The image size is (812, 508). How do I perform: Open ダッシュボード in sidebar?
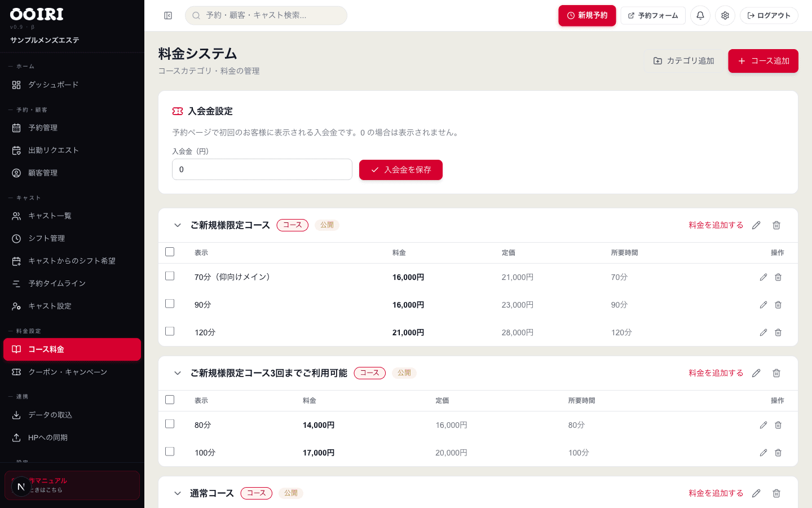pyautogui.click(x=72, y=85)
